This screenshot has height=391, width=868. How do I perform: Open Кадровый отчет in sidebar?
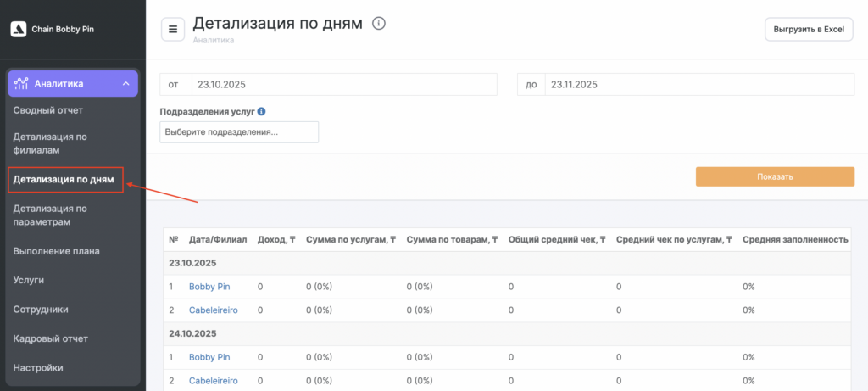51,338
